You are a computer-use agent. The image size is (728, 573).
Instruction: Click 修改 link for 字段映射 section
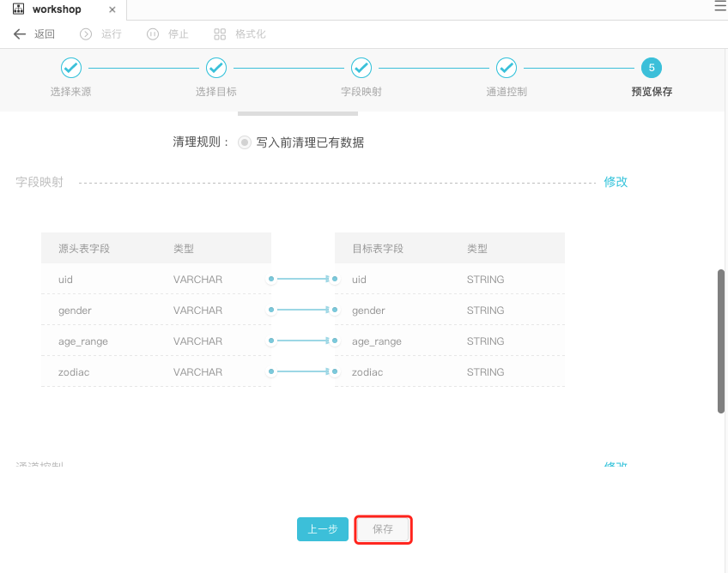click(x=616, y=182)
